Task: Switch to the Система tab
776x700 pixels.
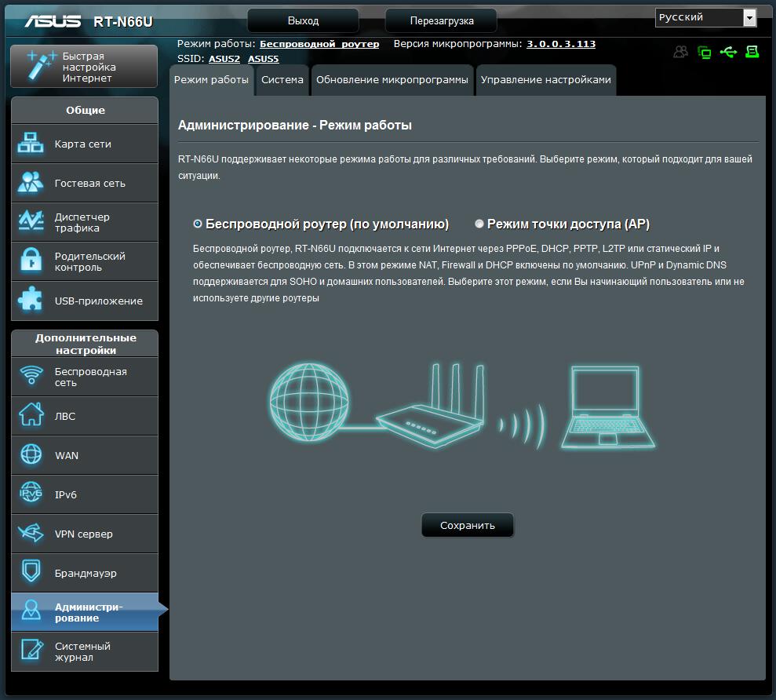Action: pos(282,80)
